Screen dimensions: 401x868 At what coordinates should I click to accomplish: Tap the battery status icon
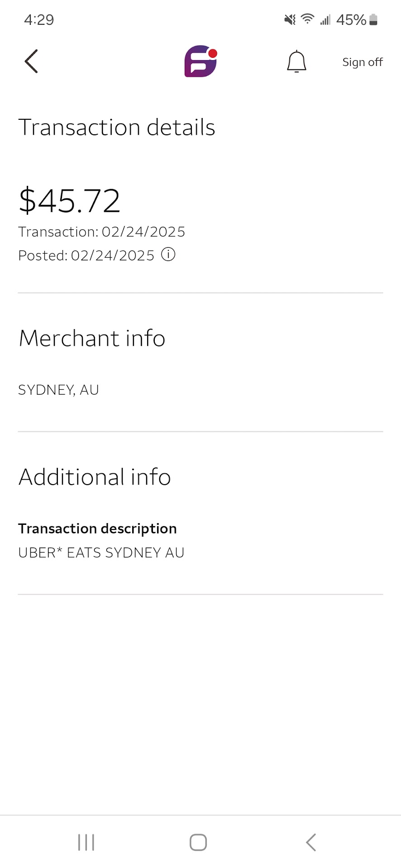coord(373,19)
